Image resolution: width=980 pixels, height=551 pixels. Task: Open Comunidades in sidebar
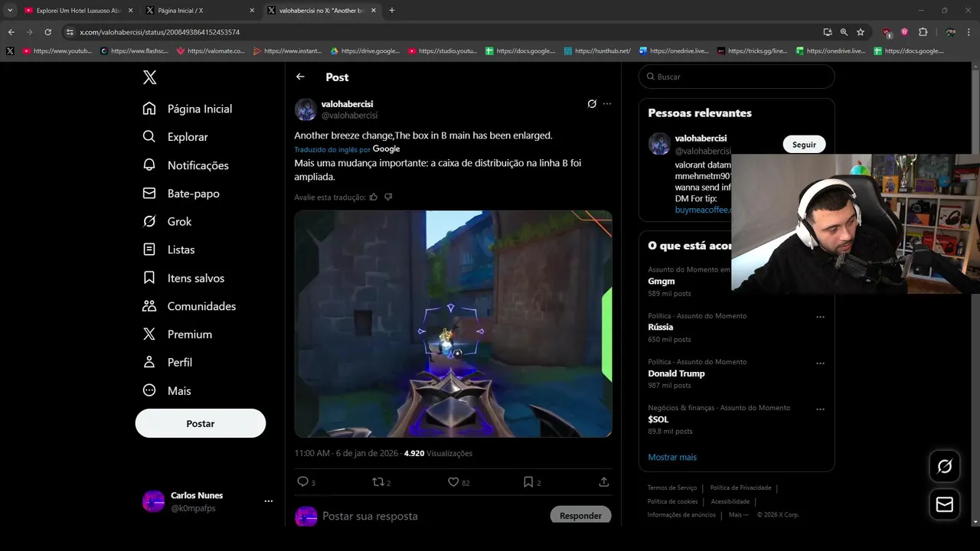click(x=189, y=306)
